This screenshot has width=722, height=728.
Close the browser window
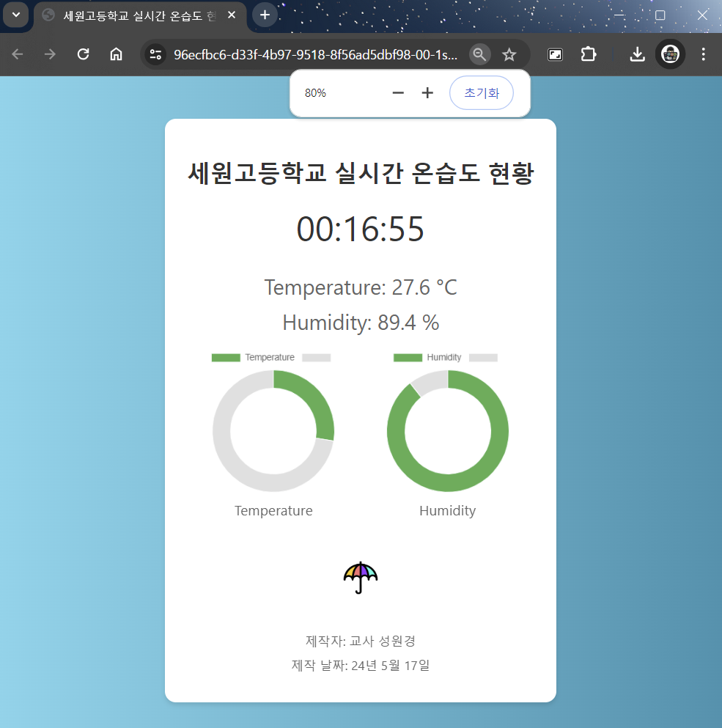[x=702, y=15]
